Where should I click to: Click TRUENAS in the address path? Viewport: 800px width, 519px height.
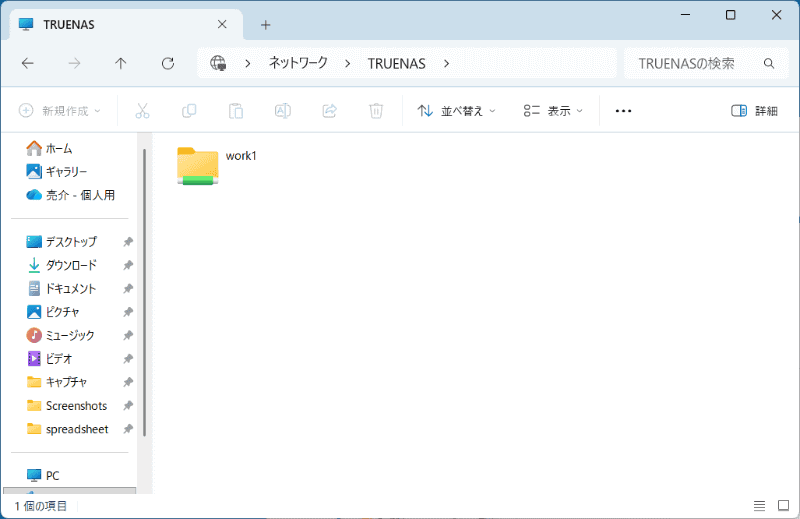click(396, 63)
